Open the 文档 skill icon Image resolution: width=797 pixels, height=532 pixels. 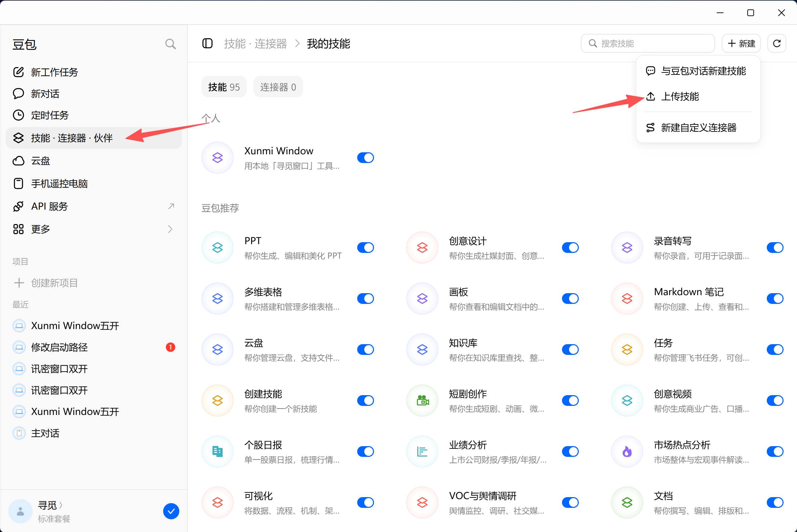tap(627, 502)
